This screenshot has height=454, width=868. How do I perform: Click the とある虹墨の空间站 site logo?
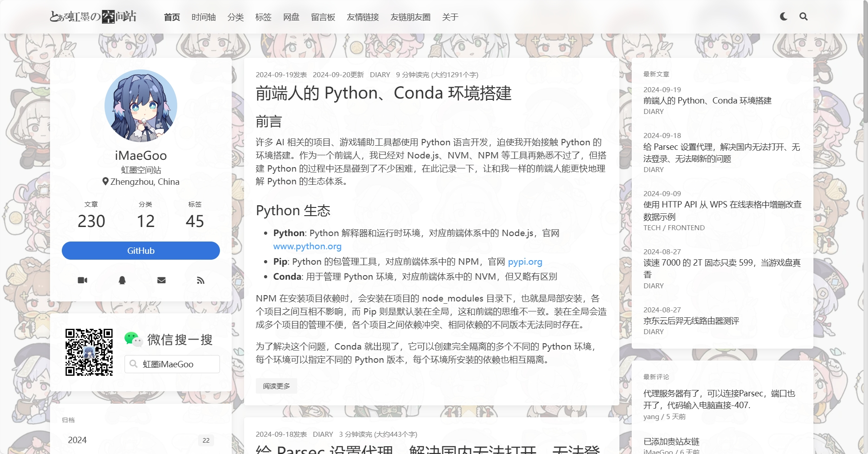tap(94, 16)
